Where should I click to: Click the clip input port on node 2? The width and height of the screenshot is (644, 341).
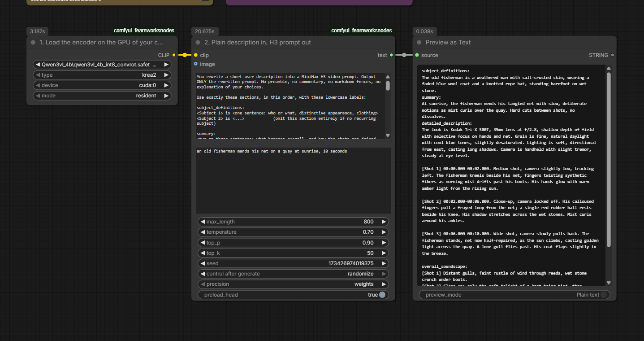point(195,55)
